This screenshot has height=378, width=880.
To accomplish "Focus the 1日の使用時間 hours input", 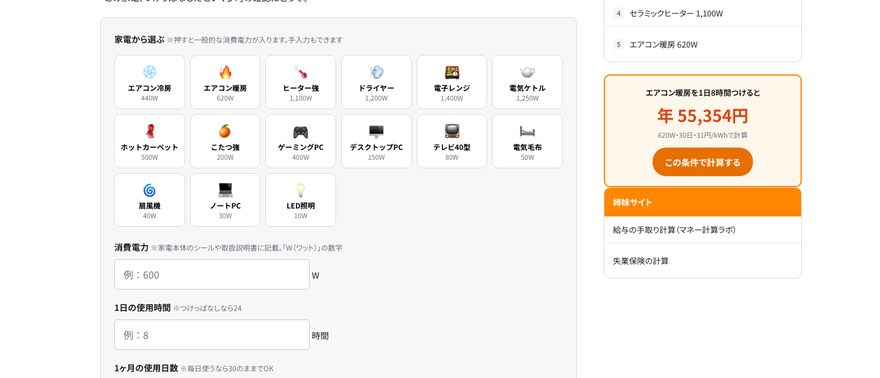I will 212,335.
